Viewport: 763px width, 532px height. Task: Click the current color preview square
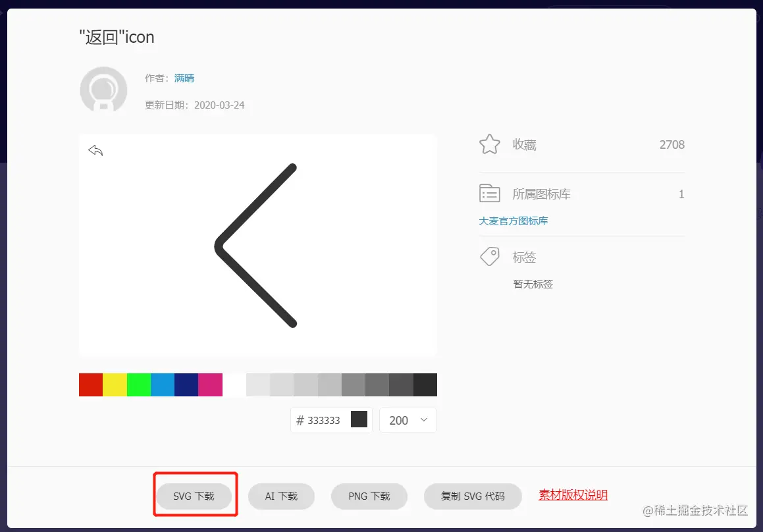[359, 419]
